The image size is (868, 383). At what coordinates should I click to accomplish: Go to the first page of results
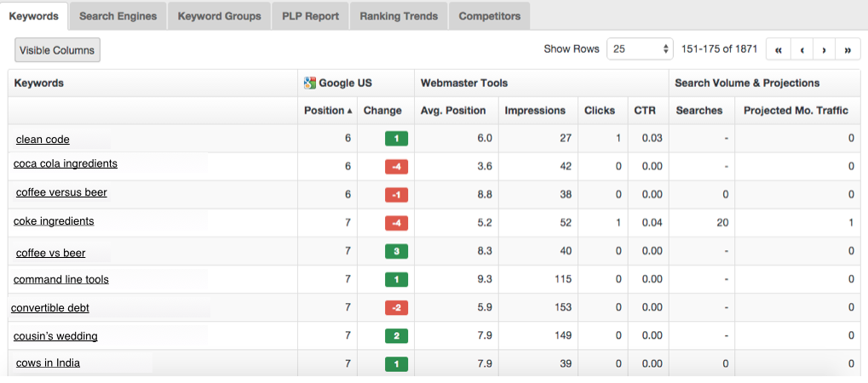click(779, 49)
